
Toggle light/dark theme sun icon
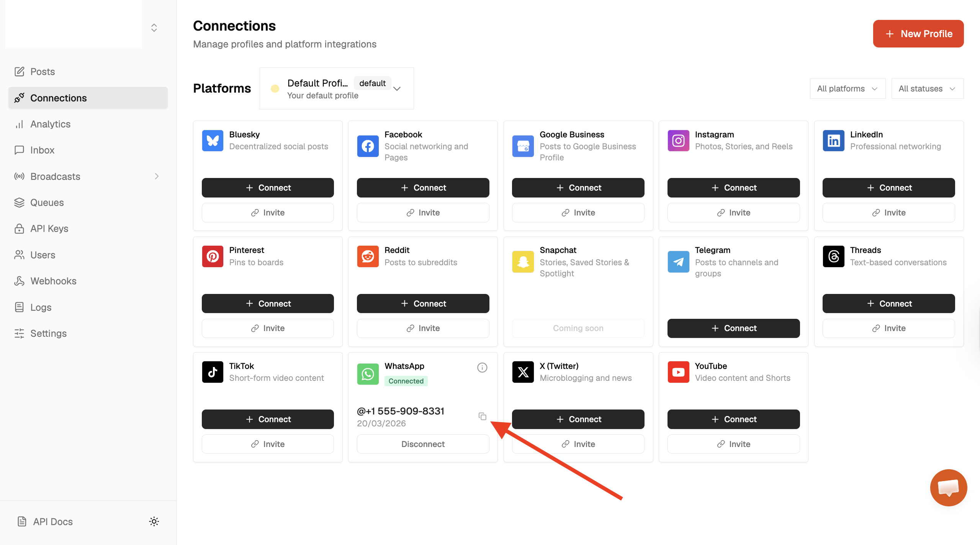(x=154, y=521)
